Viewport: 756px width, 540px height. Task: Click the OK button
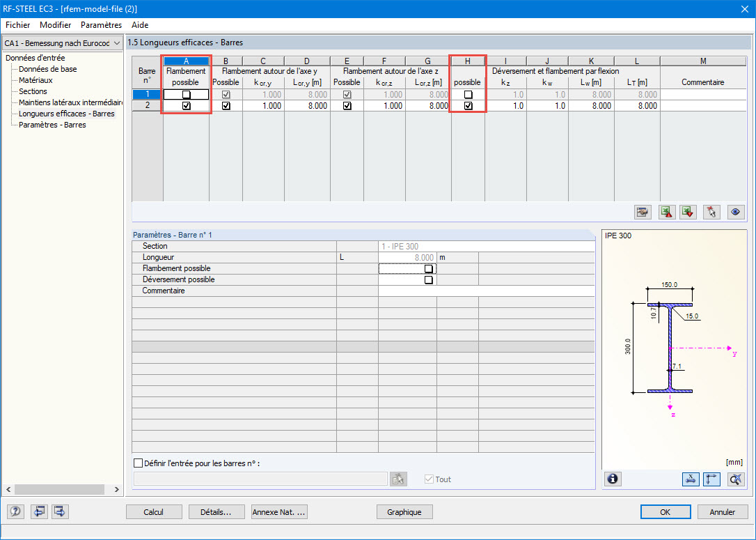[666, 512]
